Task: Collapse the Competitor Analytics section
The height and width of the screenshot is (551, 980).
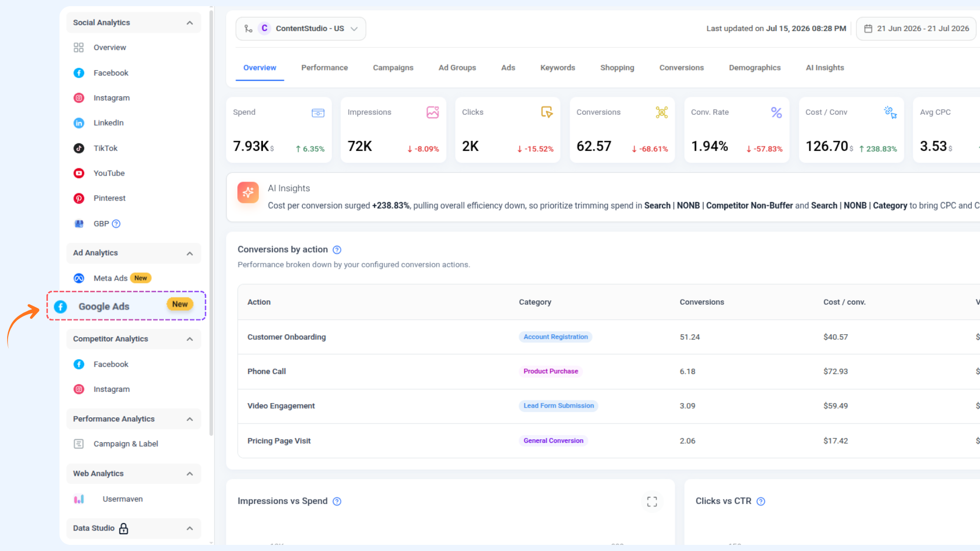Action: (x=190, y=339)
